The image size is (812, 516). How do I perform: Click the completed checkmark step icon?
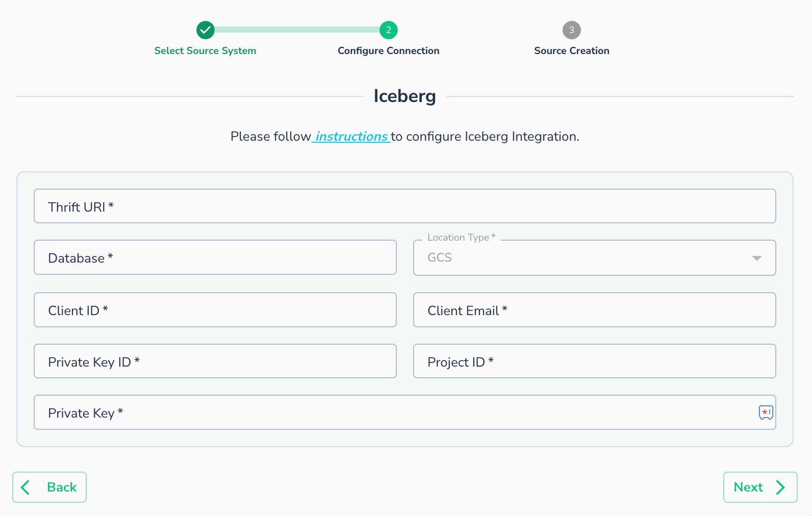205,30
